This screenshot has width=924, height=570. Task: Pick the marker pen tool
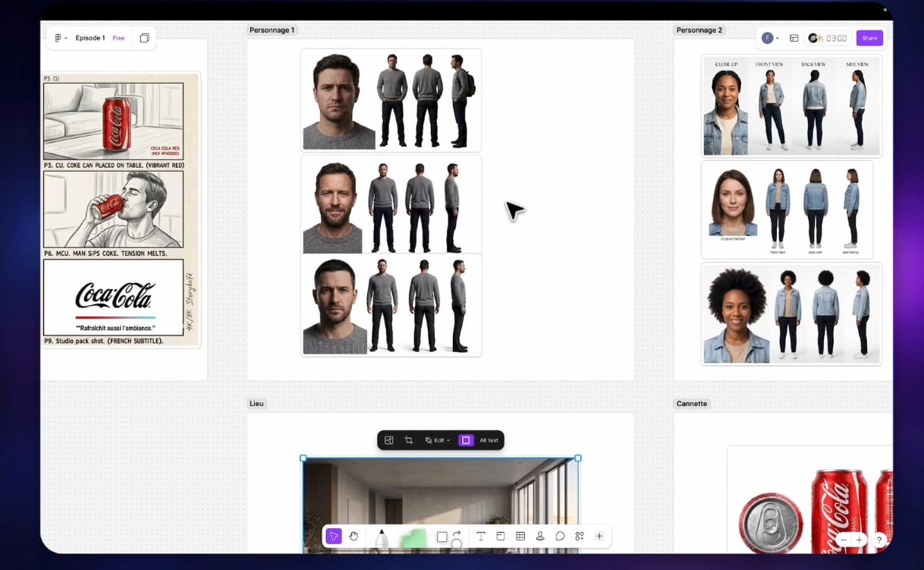pos(382,537)
